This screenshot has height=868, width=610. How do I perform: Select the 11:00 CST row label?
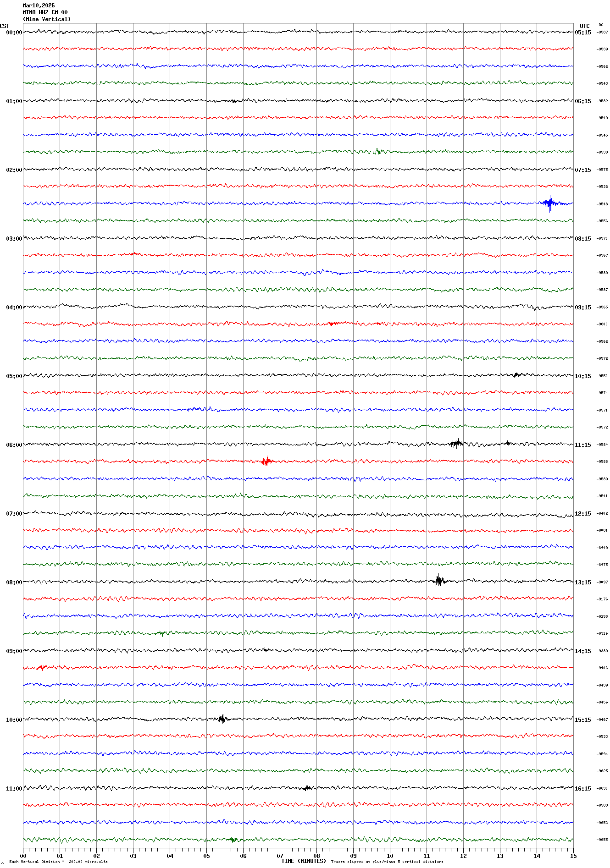[14, 789]
